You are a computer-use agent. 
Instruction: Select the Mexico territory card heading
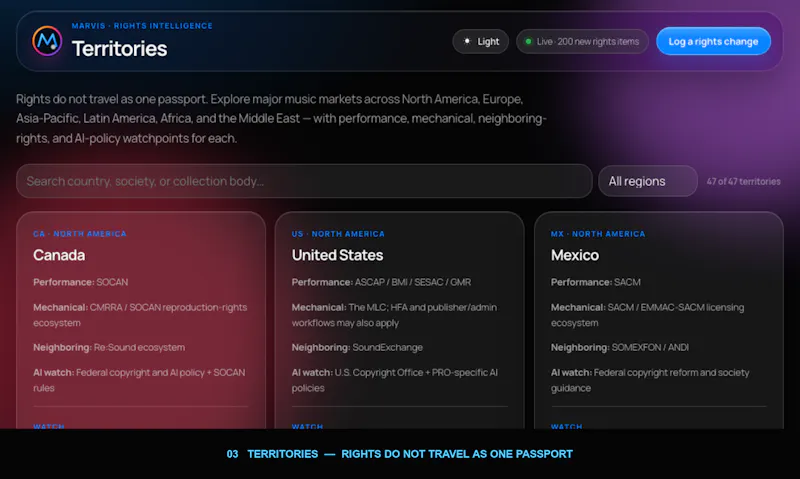(x=574, y=255)
